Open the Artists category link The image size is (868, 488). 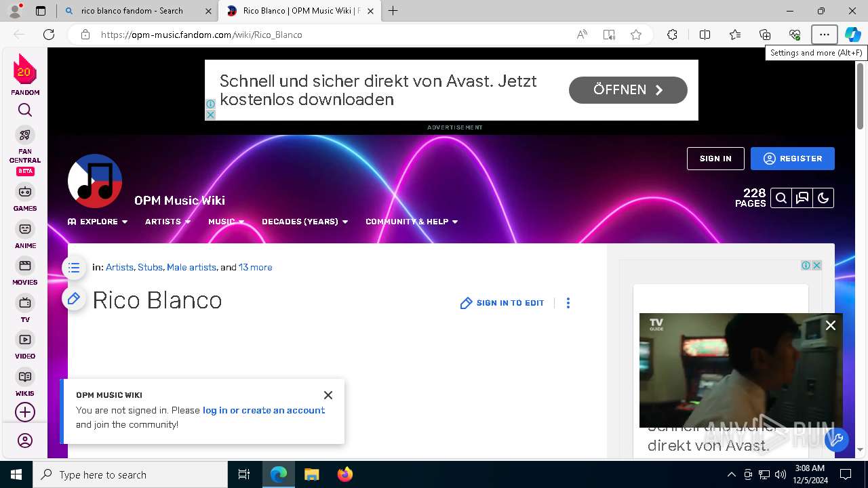pos(119,268)
